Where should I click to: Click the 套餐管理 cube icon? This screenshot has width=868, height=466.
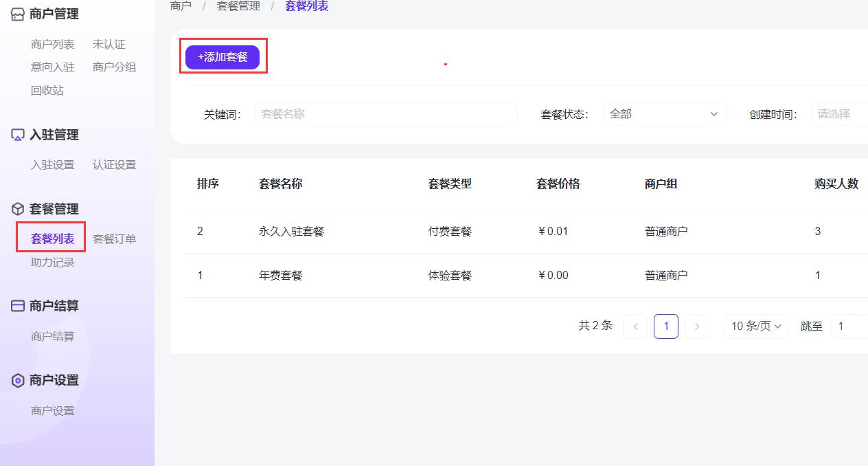point(18,209)
